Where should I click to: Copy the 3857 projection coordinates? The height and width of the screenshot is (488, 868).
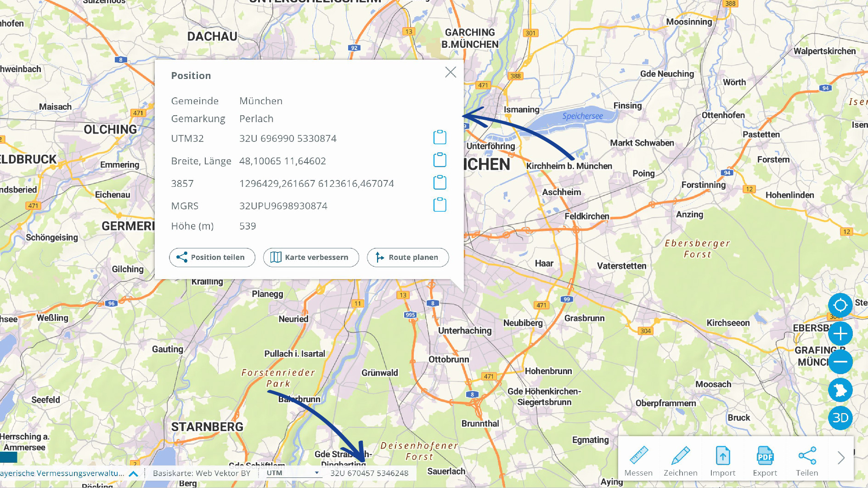coord(440,183)
